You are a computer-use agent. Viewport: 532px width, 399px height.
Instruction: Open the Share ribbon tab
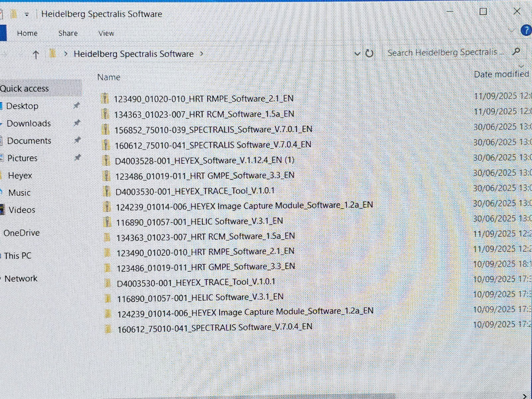pyautogui.click(x=68, y=33)
